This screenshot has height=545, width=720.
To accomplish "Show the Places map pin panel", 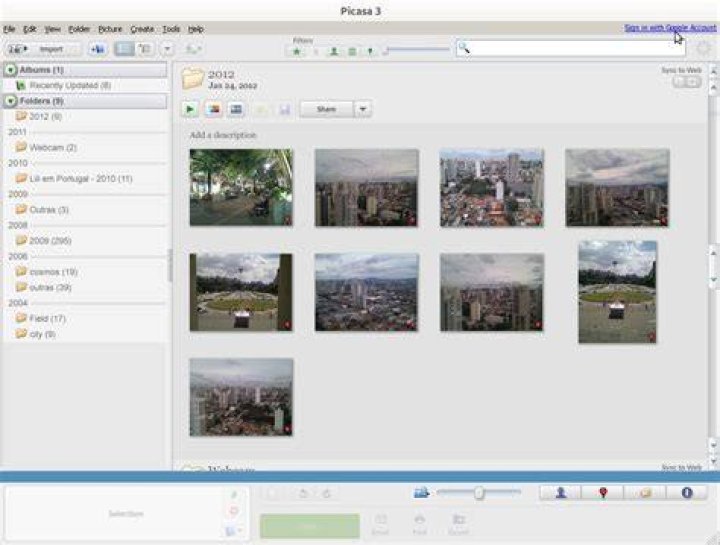I will tap(603, 493).
